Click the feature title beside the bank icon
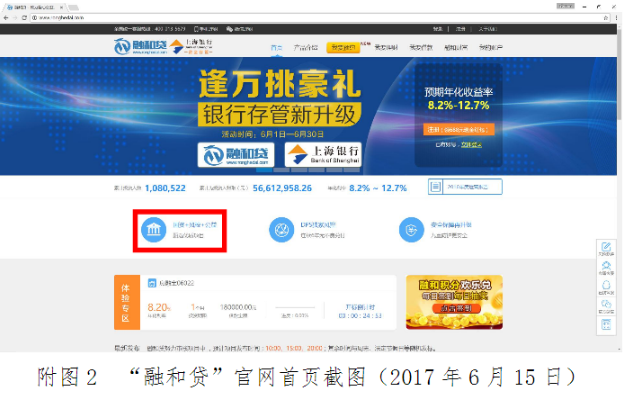This screenshot has height=400, width=623. 195,225
